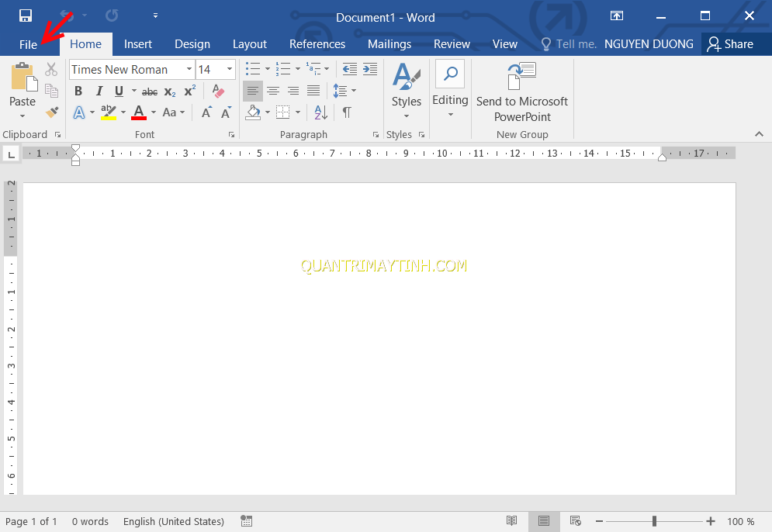Switch to the Mailings tab

pyautogui.click(x=389, y=44)
